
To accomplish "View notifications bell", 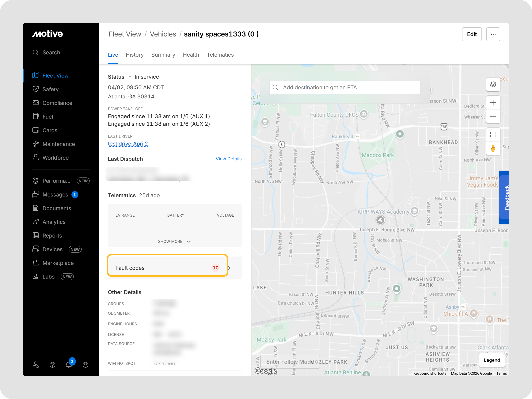I will click(69, 364).
